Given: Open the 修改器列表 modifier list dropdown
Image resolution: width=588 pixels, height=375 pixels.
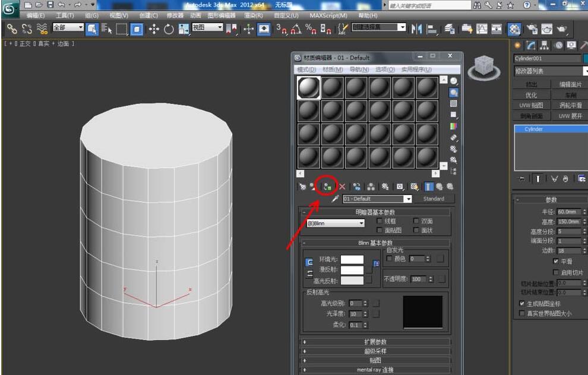Looking at the screenshot, I should pos(551,71).
